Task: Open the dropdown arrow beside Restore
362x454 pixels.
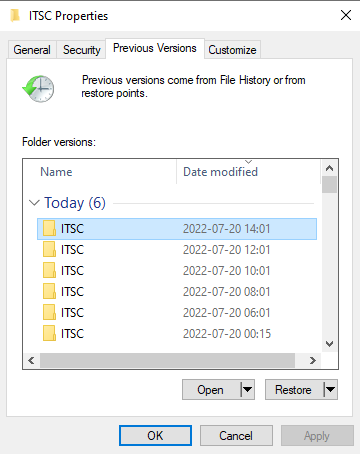Action: click(x=330, y=389)
